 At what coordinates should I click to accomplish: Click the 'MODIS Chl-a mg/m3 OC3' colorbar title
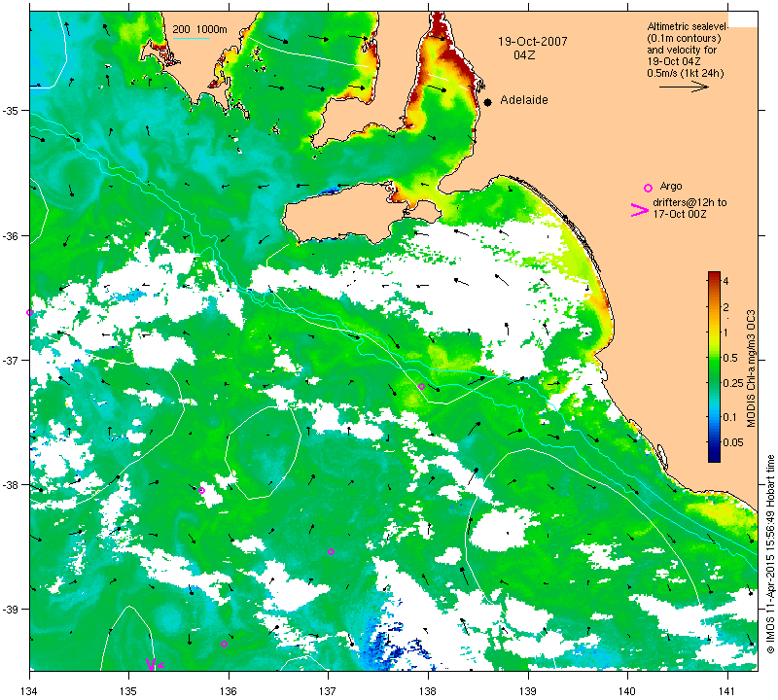pyautogui.click(x=751, y=368)
